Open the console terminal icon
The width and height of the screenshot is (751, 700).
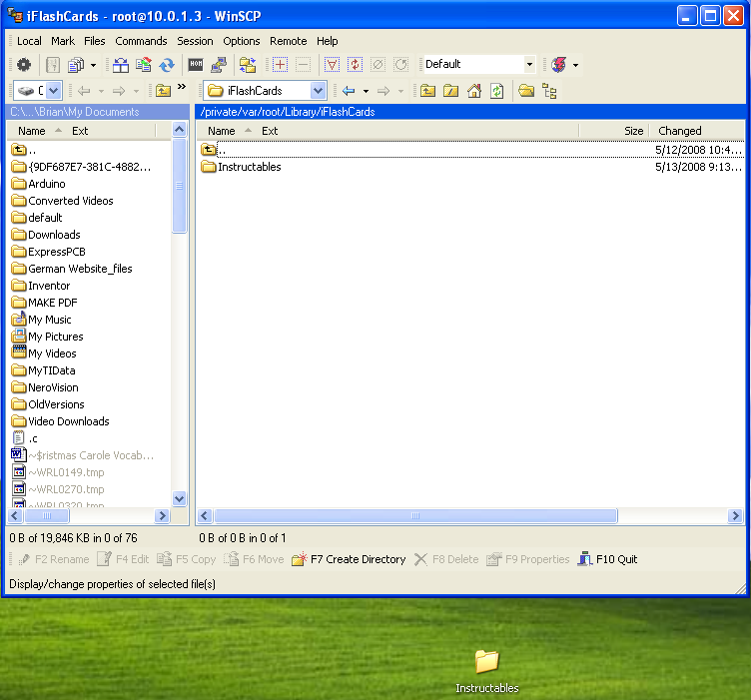[196, 64]
